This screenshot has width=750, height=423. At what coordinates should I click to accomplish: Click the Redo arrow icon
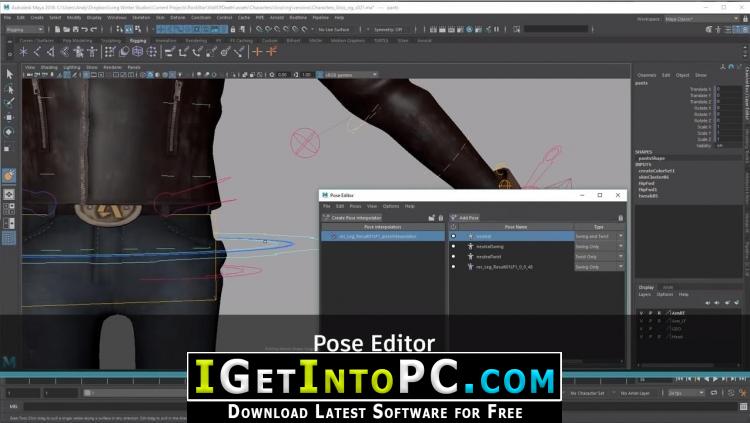tap(94, 30)
